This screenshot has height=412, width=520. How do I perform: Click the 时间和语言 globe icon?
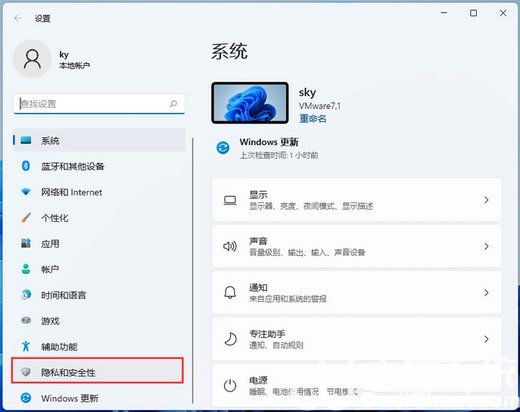(26, 294)
